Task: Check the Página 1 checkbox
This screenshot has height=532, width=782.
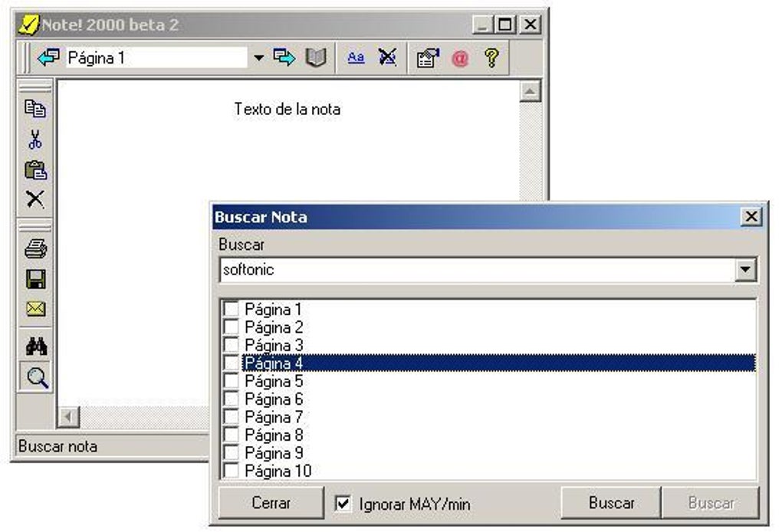Action: (232, 310)
